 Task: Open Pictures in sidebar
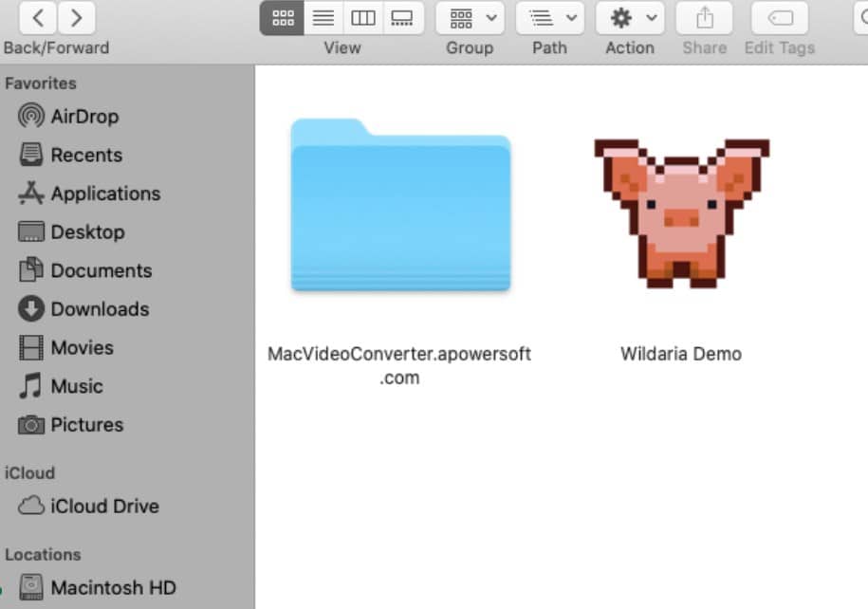(71, 425)
